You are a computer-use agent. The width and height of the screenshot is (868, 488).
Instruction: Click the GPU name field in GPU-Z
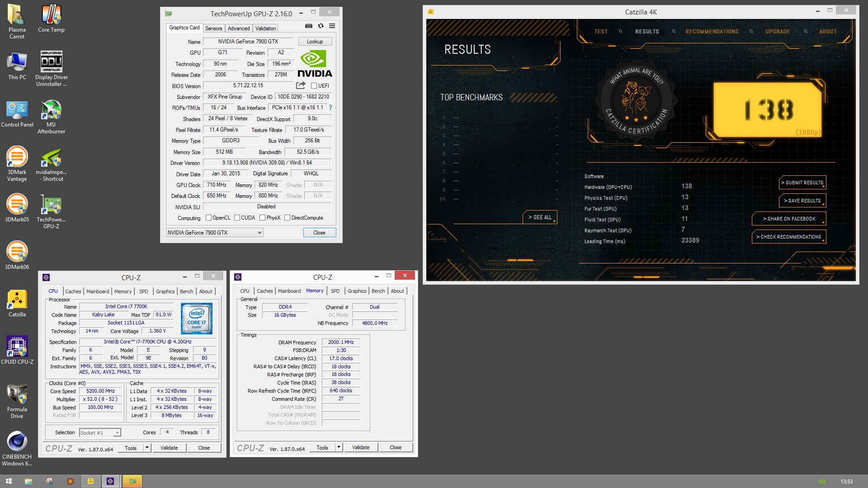click(248, 41)
